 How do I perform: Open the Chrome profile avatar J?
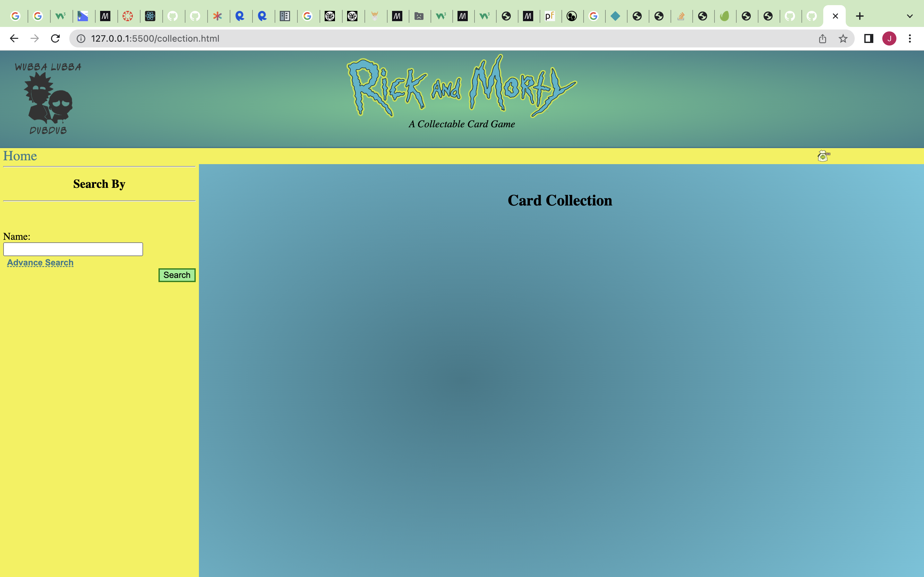(889, 38)
